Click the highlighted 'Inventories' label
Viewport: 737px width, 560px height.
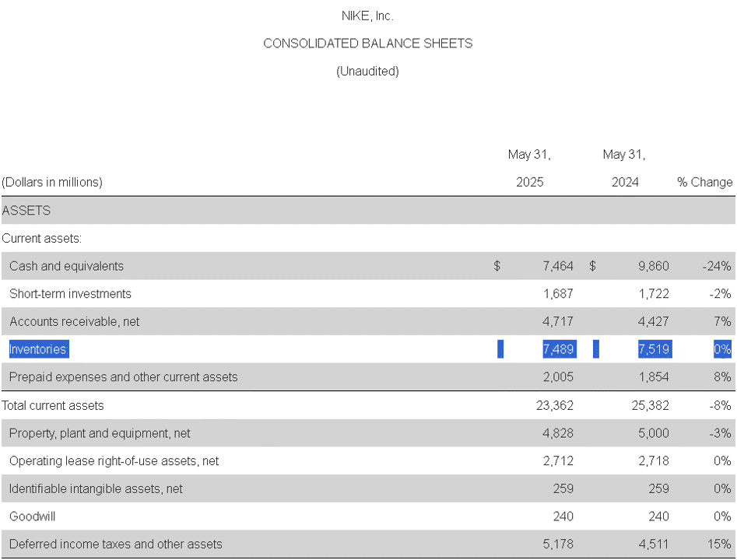(x=39, y=349)
